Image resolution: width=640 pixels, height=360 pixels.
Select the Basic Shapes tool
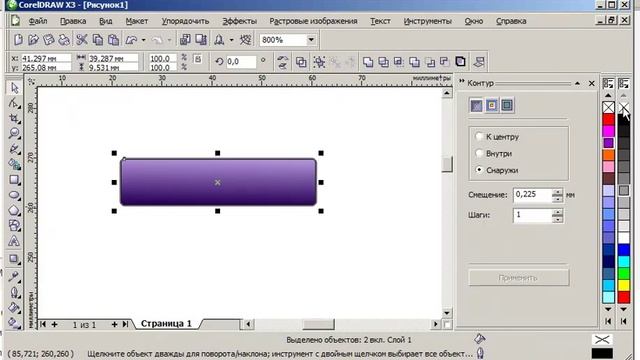click(x=14, y=225)
